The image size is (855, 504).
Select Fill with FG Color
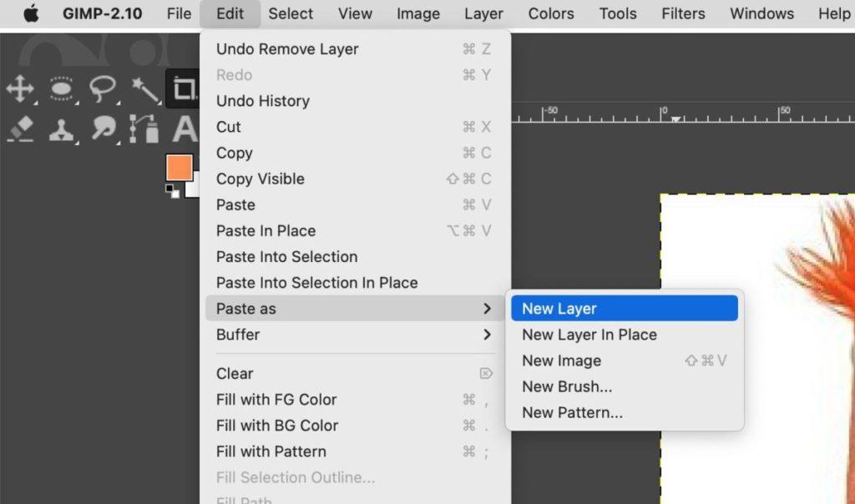coord(276,400)
